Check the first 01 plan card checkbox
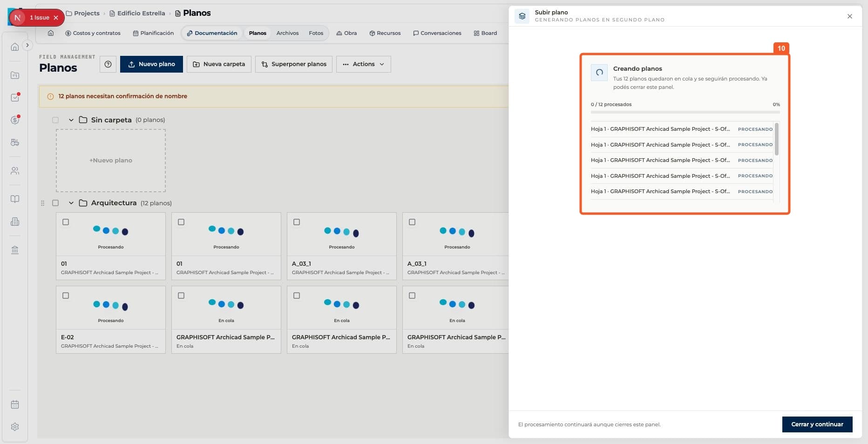The width and height of the screenshot is (868, 444). tap(66, 222)
